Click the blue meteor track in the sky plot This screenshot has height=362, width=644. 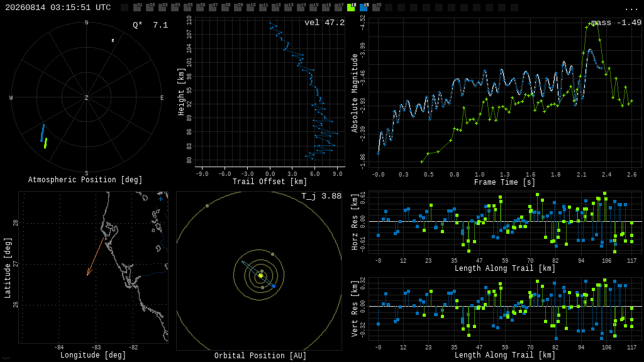point(42,133)
